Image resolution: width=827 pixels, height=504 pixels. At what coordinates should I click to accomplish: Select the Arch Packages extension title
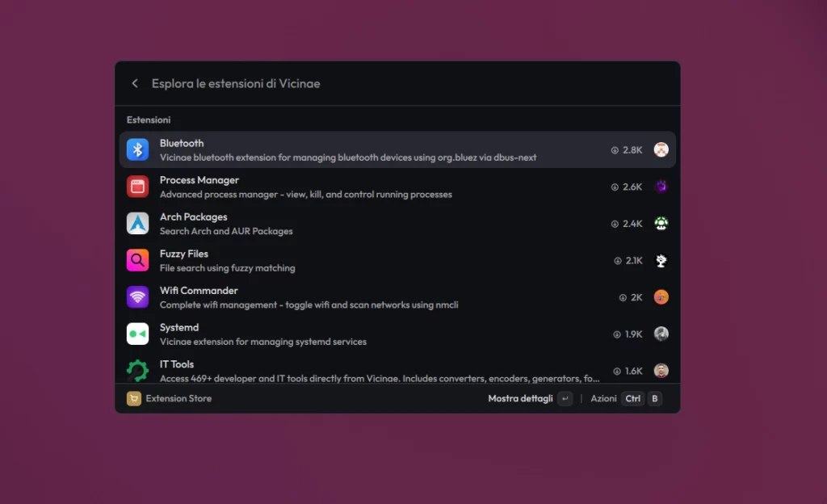click(194, 217)
